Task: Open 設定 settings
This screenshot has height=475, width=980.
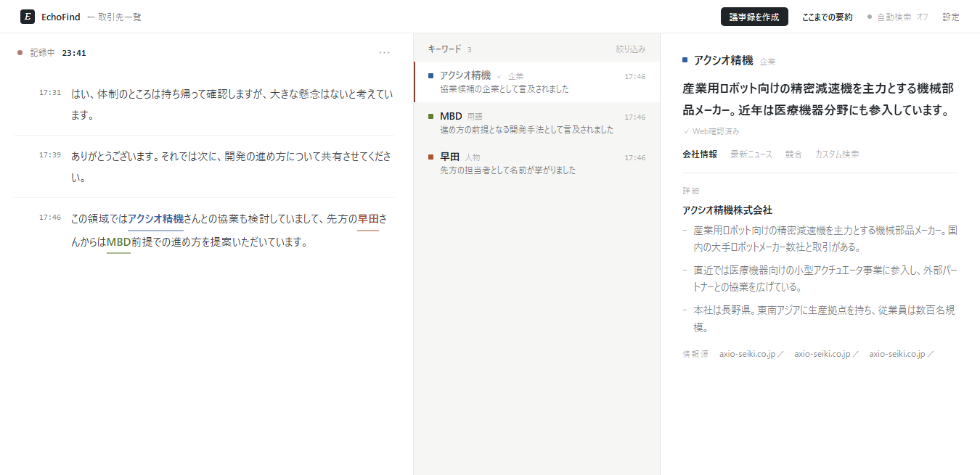Action: [951, 17]
